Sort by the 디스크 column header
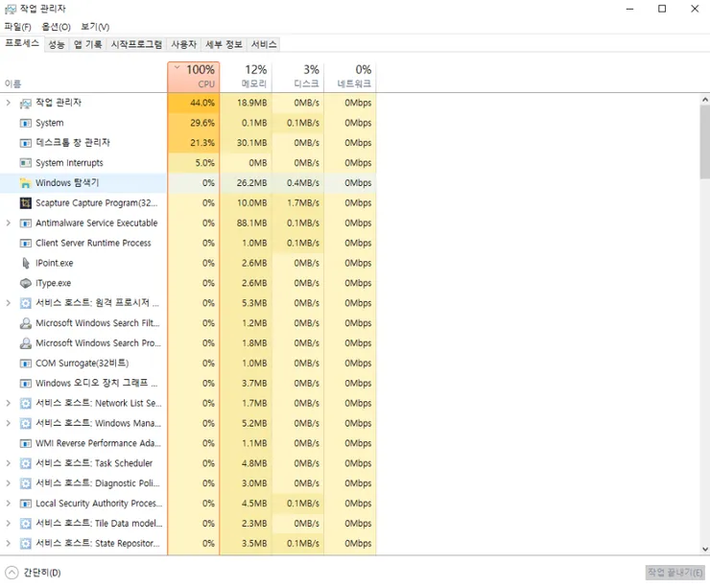Viewport: 710px width, 588px height. 298,77
